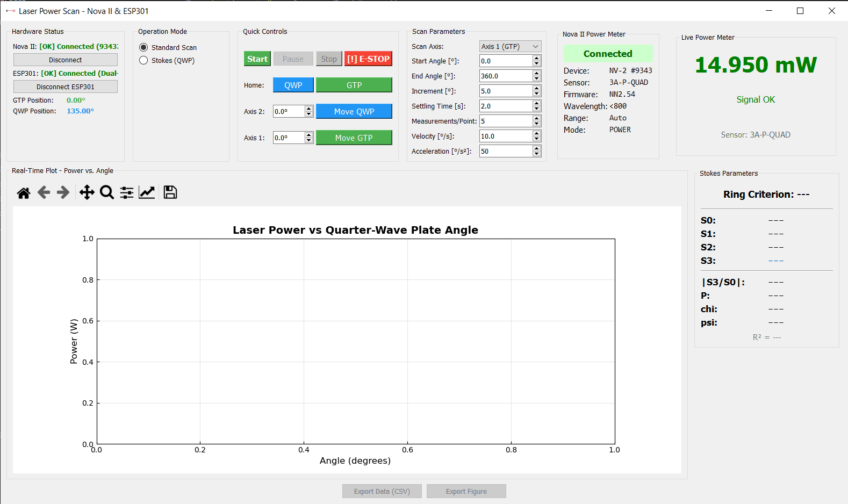Click the forward arrow in plot toolbar
The image size is (848, 504).
[63, 192]
